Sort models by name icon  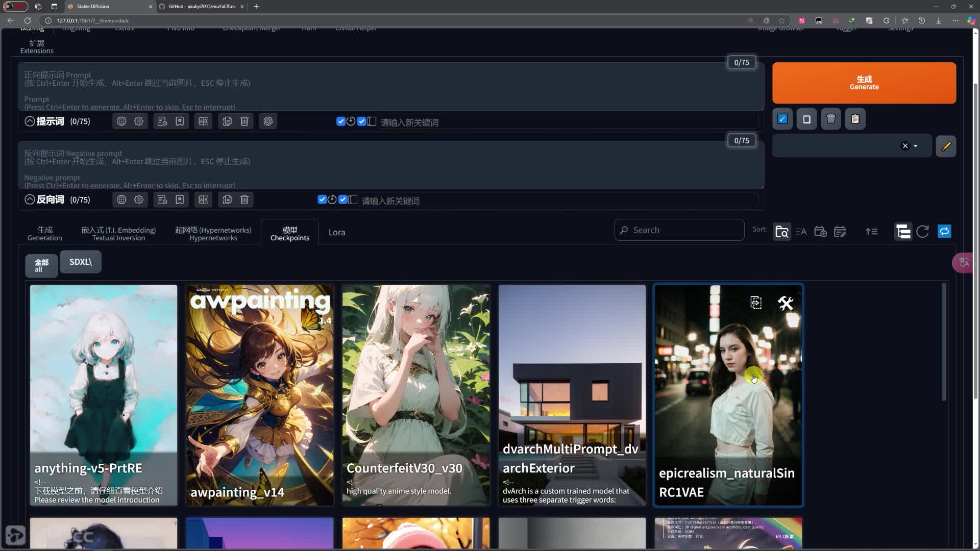coord(801,232)
